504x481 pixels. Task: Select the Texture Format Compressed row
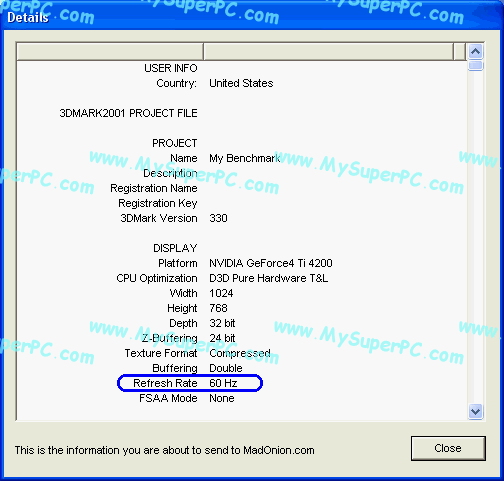[242, 353]
